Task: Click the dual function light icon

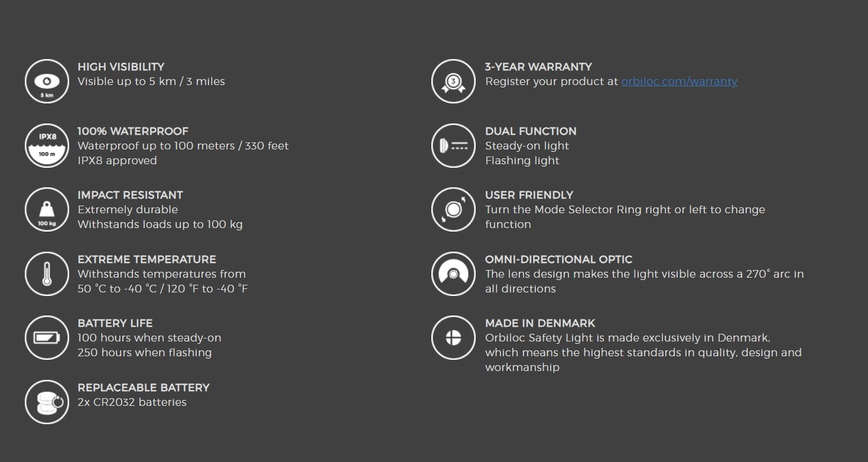Action: pyautogui.click(x=453, y=146)
